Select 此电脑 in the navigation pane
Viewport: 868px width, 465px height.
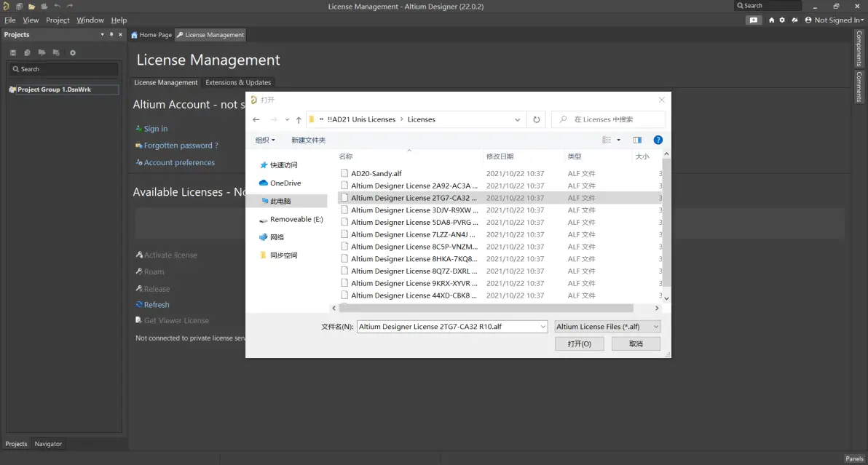tap(280, 202)
